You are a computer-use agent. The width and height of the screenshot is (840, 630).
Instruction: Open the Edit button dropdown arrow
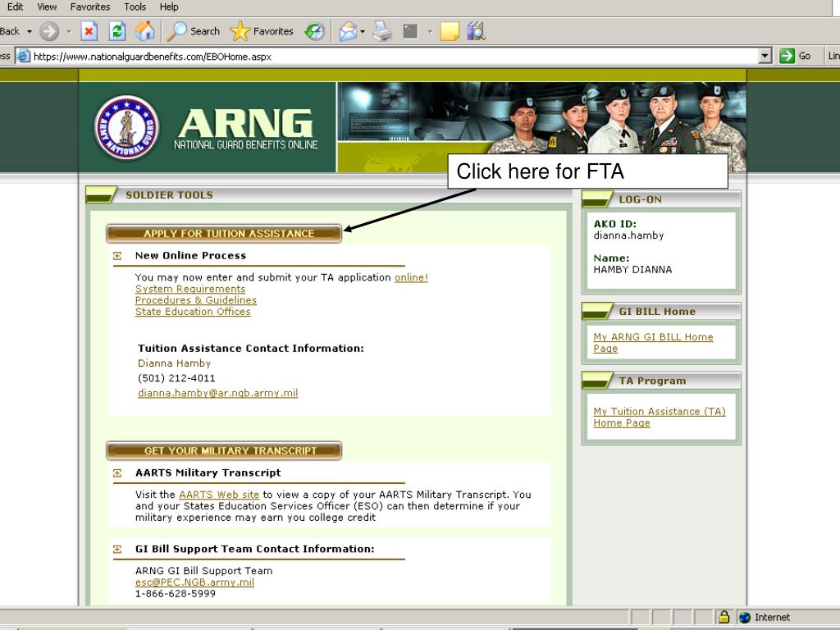(430, 32)
